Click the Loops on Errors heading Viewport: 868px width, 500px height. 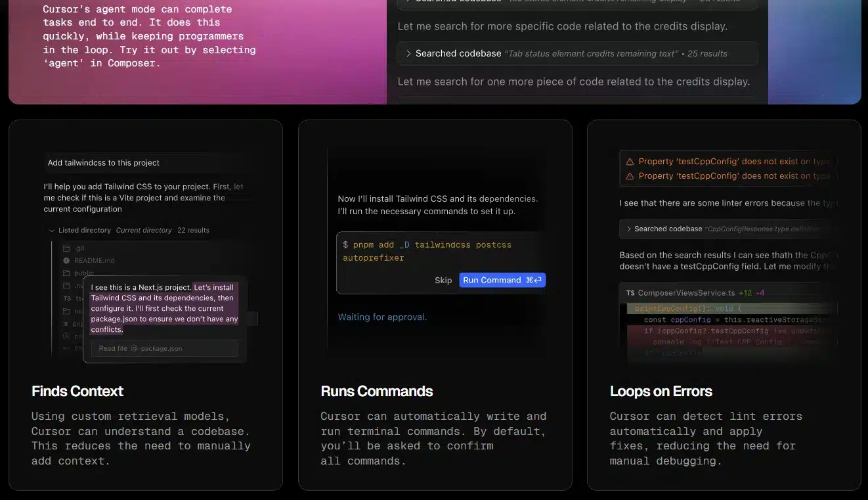[661, 392]
